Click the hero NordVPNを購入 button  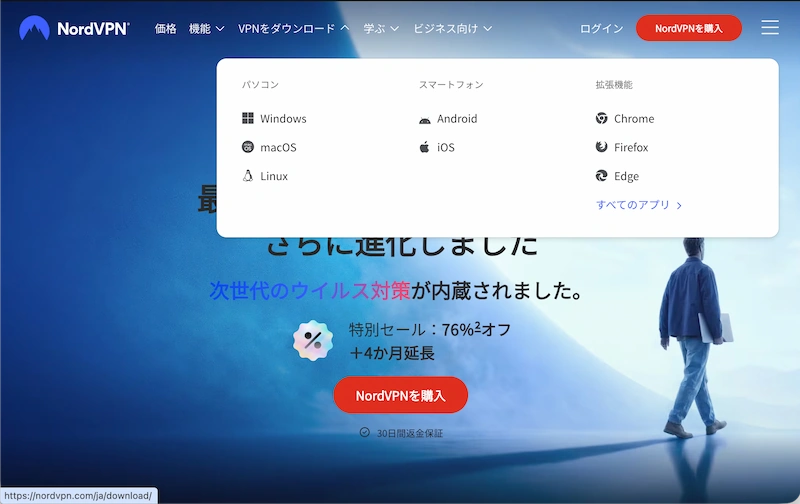click(x=401, y=395)
